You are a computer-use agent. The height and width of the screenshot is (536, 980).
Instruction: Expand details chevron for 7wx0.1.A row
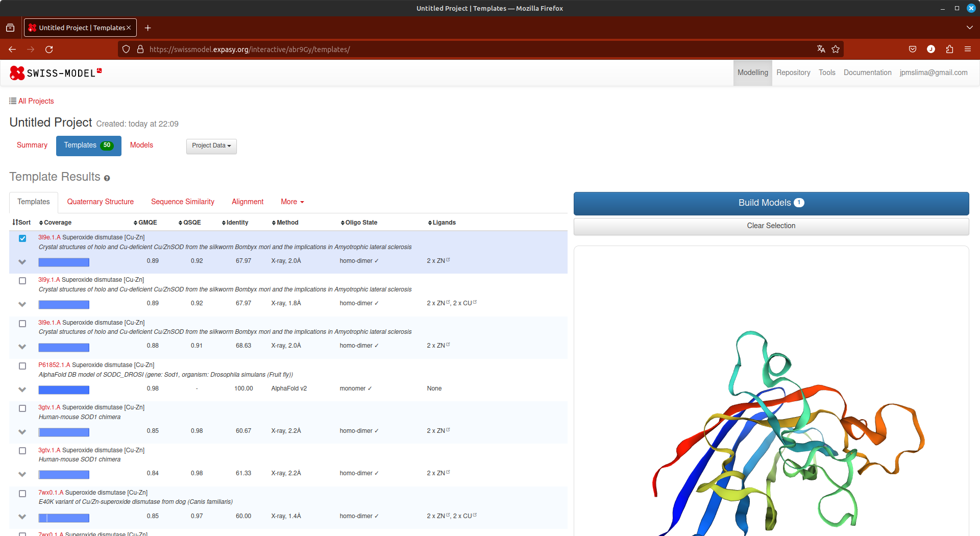click(22, 517)
